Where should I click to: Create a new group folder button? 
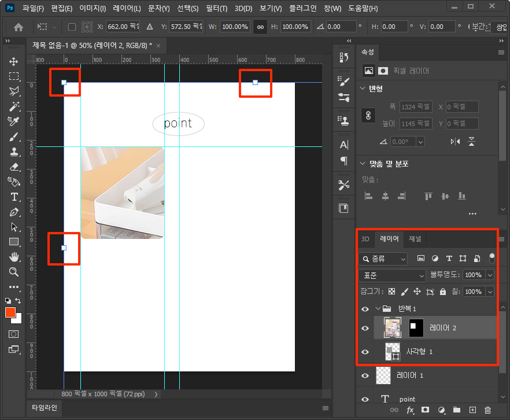point(457,410)
